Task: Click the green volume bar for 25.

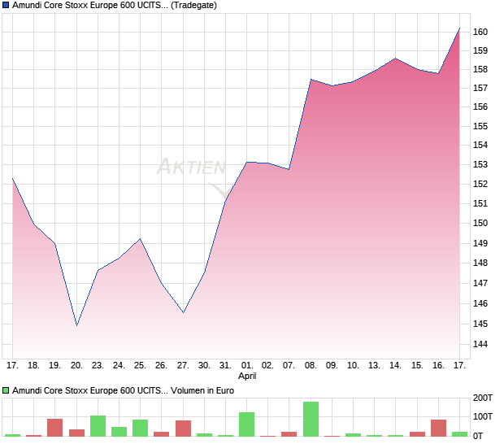Action: (x=140, y=428)
